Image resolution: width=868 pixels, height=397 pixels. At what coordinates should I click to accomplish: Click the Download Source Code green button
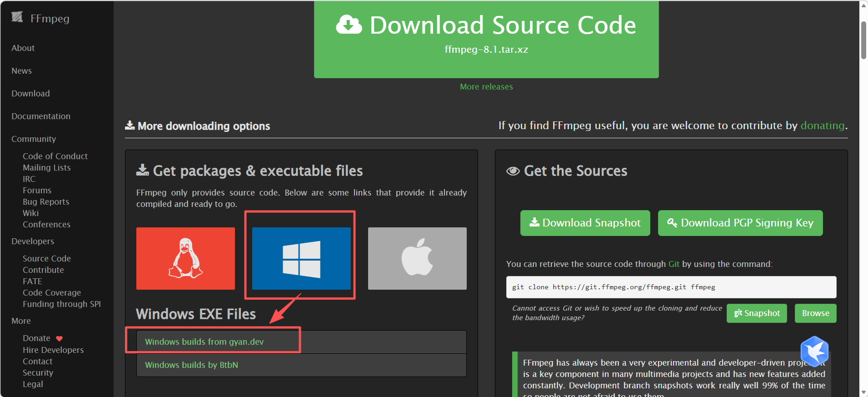(486, 39)
